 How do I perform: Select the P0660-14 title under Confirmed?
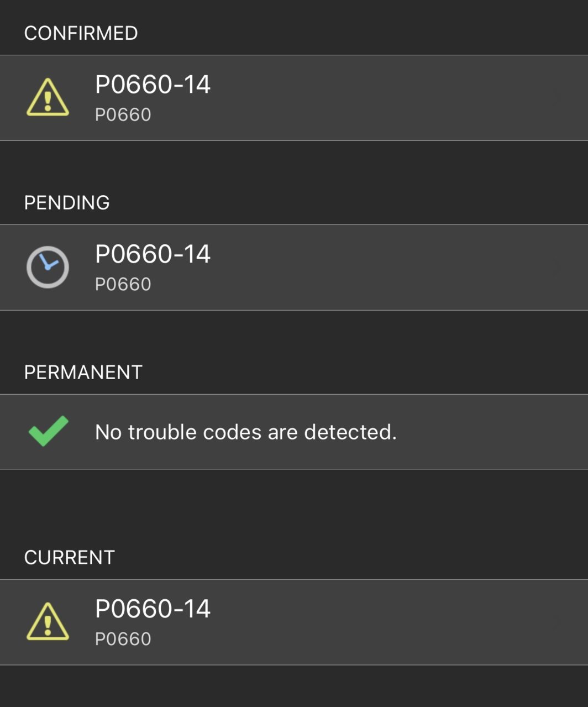153,85
